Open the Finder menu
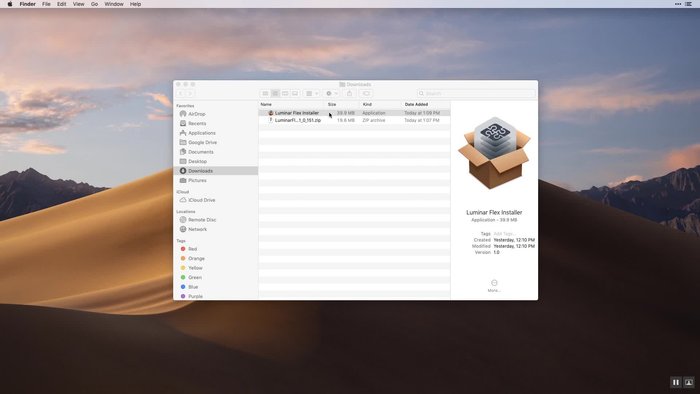700x394 pixels. tap(28, 4)
